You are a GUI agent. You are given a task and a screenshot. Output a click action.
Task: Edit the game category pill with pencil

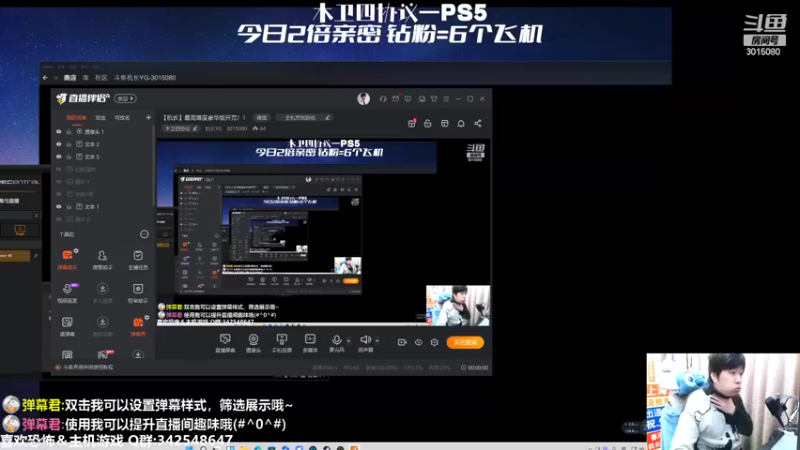pyautogui.click(x=304, y=117)
